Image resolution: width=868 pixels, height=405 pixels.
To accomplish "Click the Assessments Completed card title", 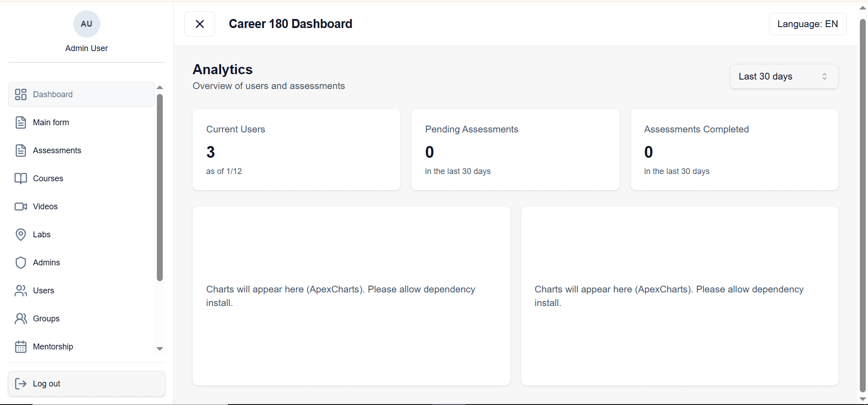I will (x=696, y=129).
